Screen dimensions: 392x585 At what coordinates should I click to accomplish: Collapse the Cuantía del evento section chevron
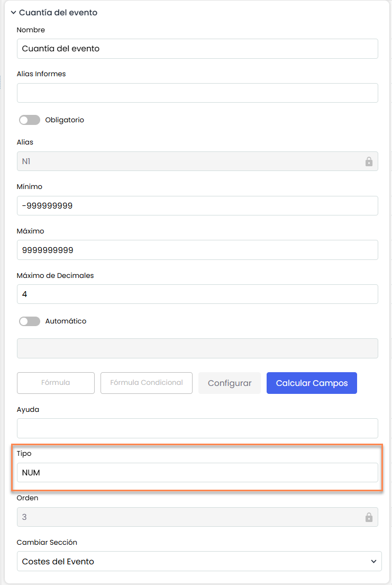[x=13, y=12]
